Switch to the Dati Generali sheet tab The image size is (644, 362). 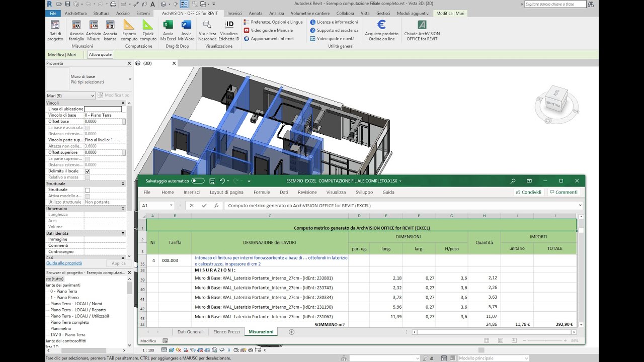pyautogui.click(x=191, y=332)
